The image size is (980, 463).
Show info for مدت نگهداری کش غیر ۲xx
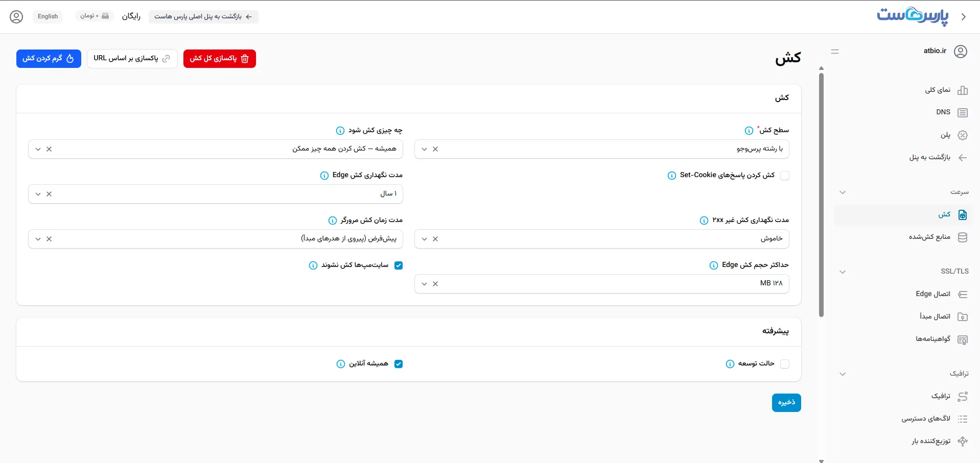point(704,221)
